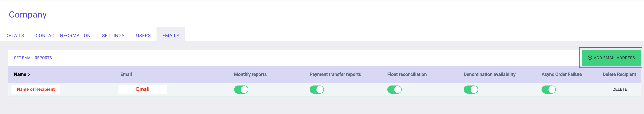Viewport: 644px width, 114px height.
Task: Click the Company page heading
Action: click(x=28, y=15)
